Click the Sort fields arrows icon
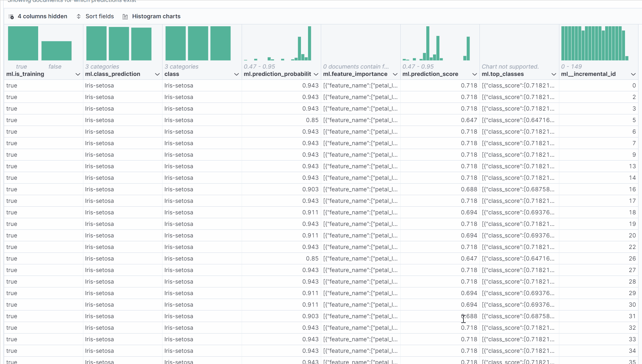This screenshot has height=364, width=642. pos(79,16)
